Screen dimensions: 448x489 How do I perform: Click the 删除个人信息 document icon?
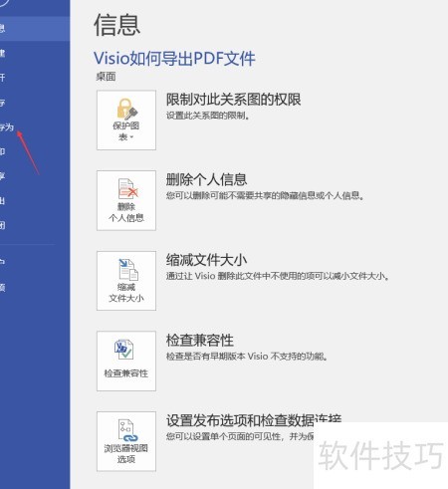coord(126,200)
